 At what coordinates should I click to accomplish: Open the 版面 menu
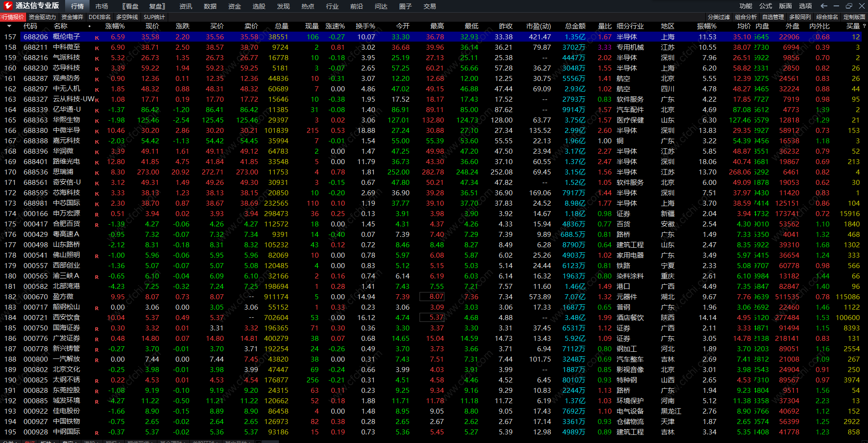coord(786,6)
